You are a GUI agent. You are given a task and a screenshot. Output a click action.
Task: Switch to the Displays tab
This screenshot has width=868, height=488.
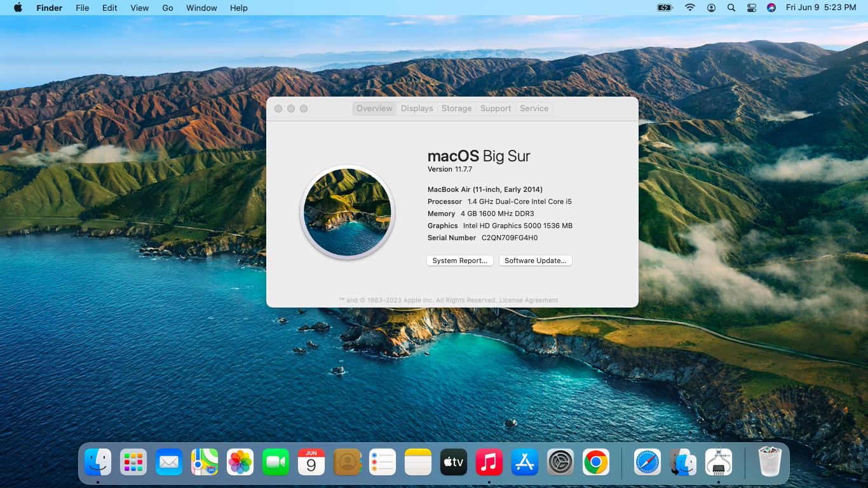click(417, 109)
